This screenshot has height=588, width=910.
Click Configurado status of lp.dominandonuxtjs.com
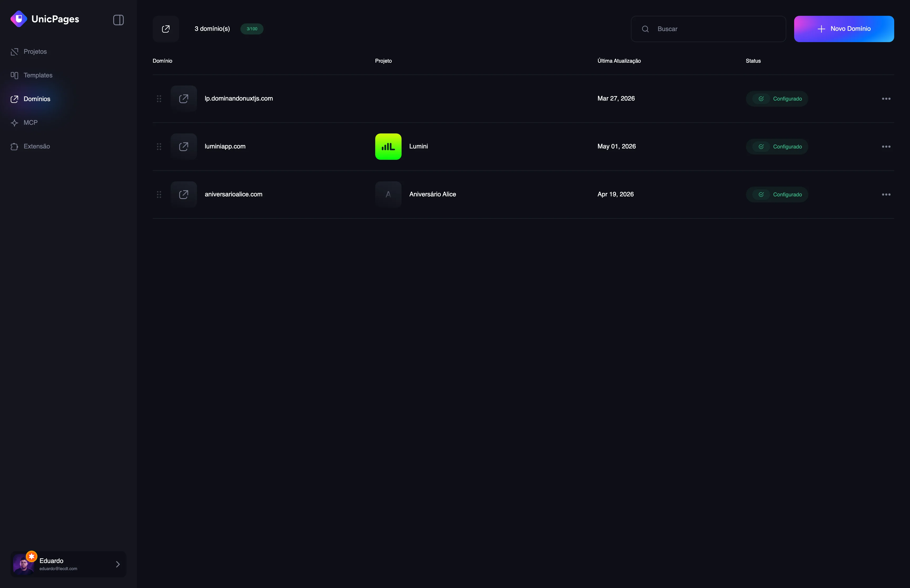click(x=777, y=98)
